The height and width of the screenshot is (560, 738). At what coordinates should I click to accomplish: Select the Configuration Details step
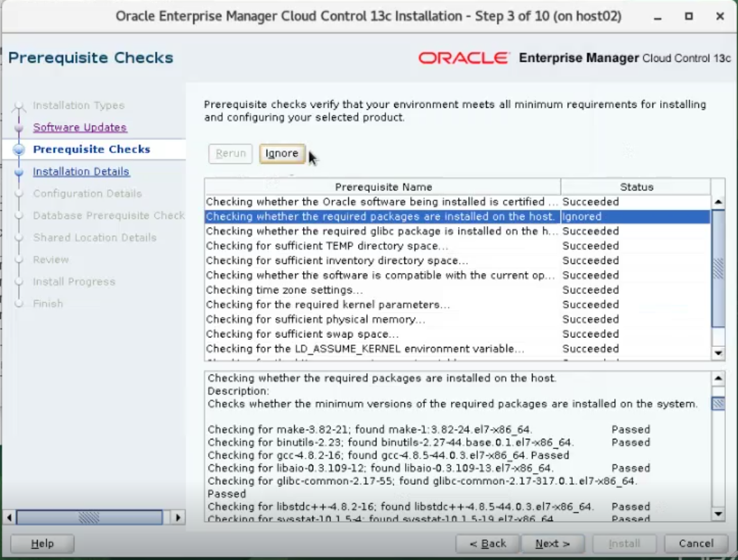tap(87, 193)
